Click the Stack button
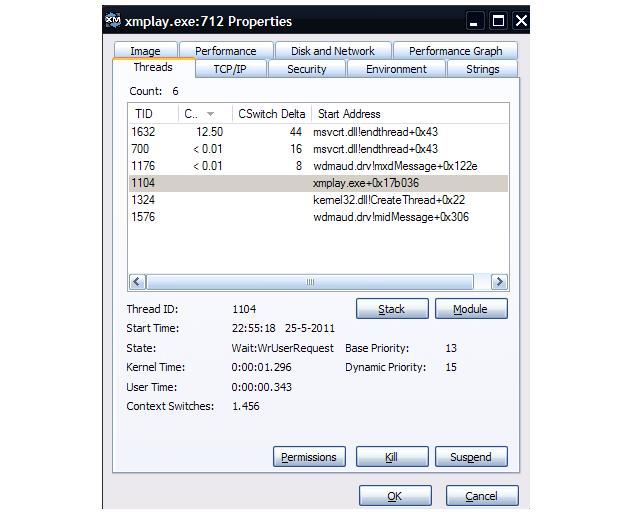This screenshot has width=640, height=512. (392, 309)
